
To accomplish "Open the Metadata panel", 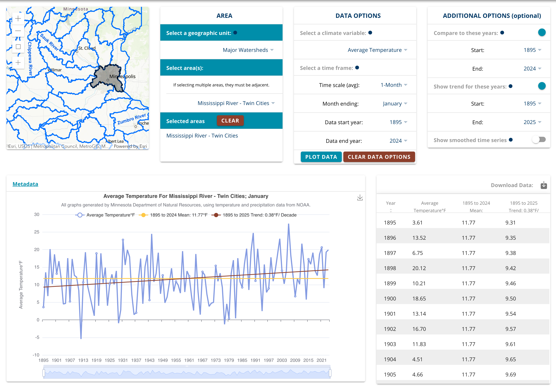I will (25, 184).
